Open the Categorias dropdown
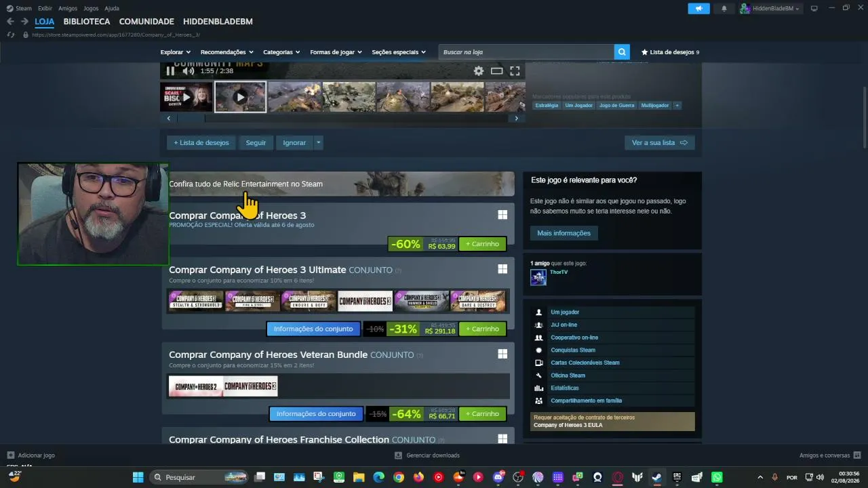Viewport: 868px width, 488px height. [281, 52]
